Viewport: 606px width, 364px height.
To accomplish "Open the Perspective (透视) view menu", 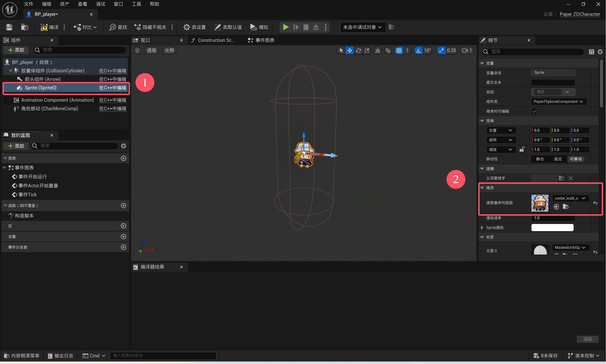I will [151, 51].
